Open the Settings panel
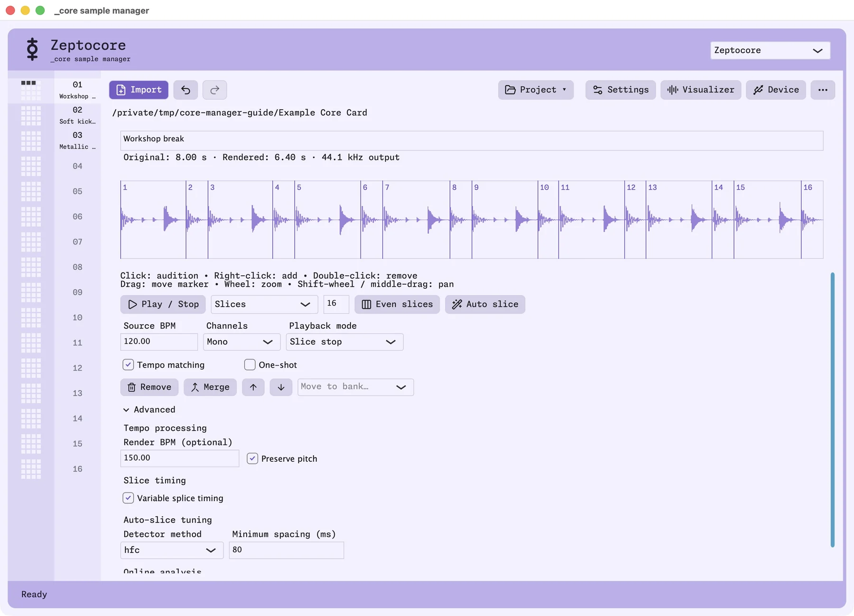 click(621, 90)
